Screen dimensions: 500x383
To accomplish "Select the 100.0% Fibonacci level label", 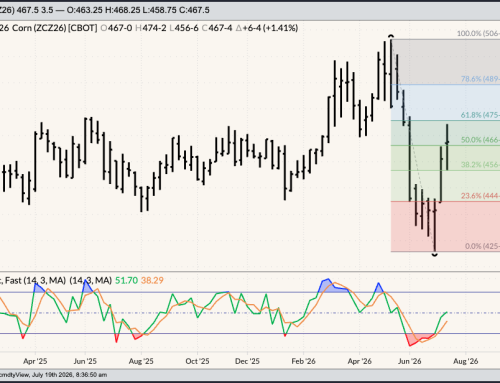I will (x=478, y=33).
